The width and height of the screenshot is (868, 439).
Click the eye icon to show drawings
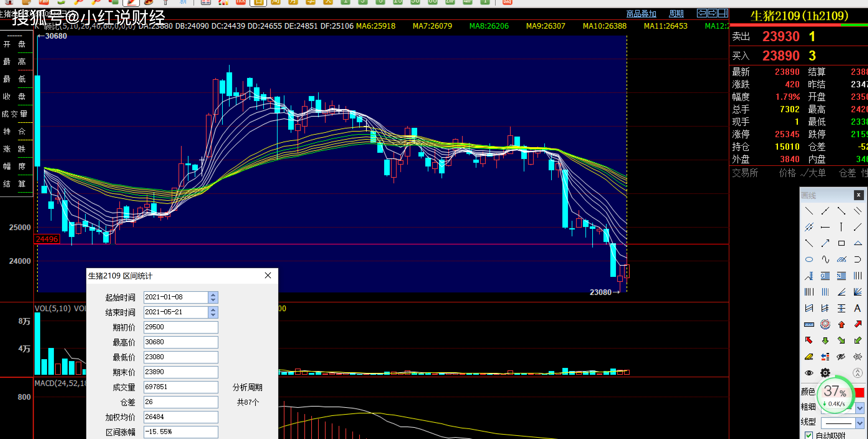(809, 373)
